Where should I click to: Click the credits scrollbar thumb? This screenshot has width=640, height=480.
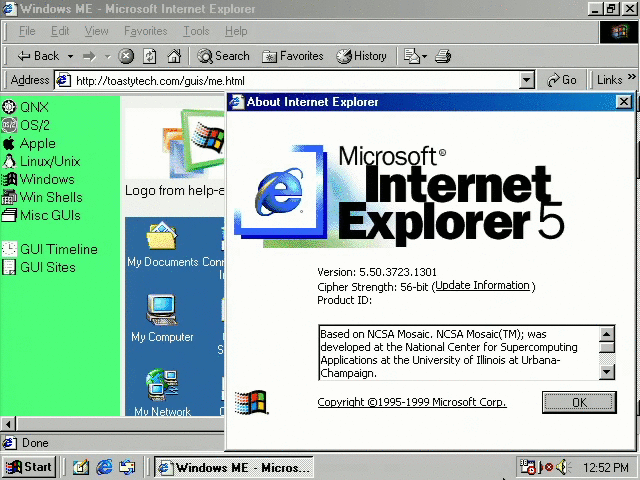tap(607, 348)
